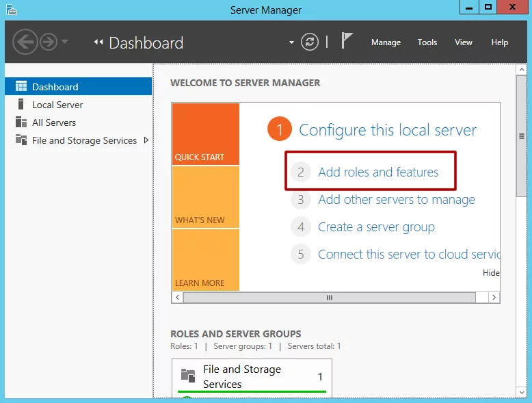Click the File and Storage Services tile icon
This screenshot has width=532, height=403.
(187, 375)
